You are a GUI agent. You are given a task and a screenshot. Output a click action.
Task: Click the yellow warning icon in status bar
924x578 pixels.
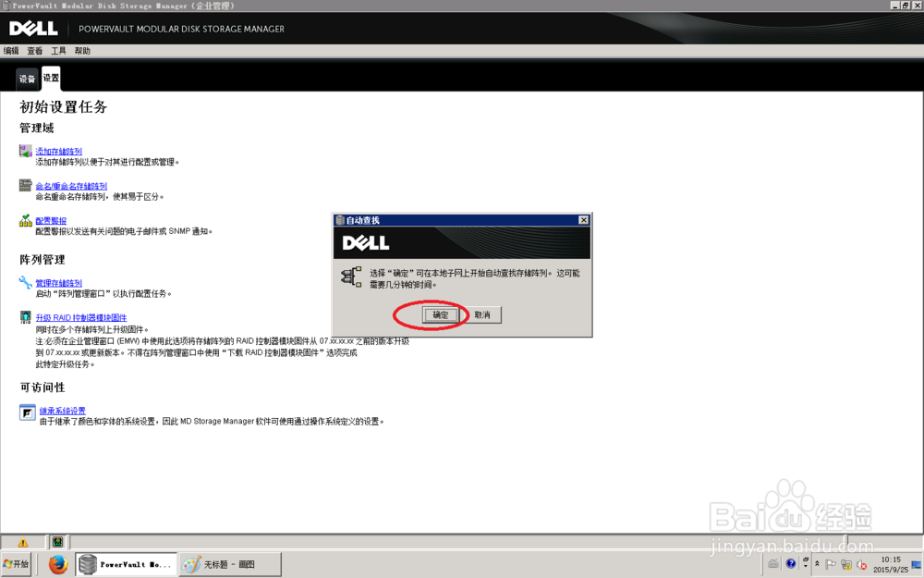(x=23, y=542)
